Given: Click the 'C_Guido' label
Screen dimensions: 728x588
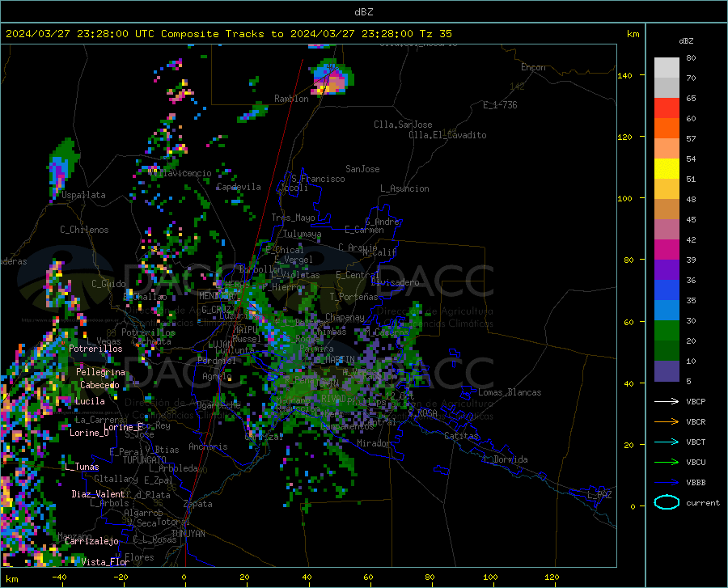Looking at the screenshot, I should point(108,284).
